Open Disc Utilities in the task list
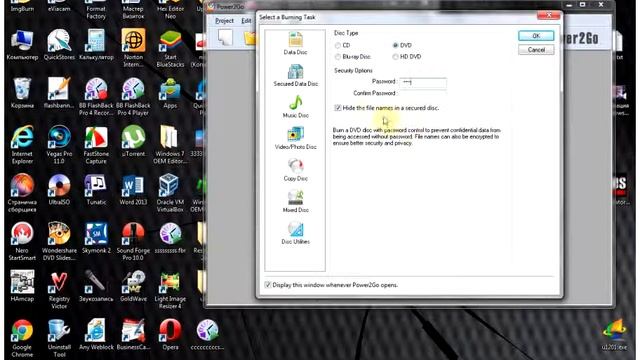 click(x=295, y=233)
